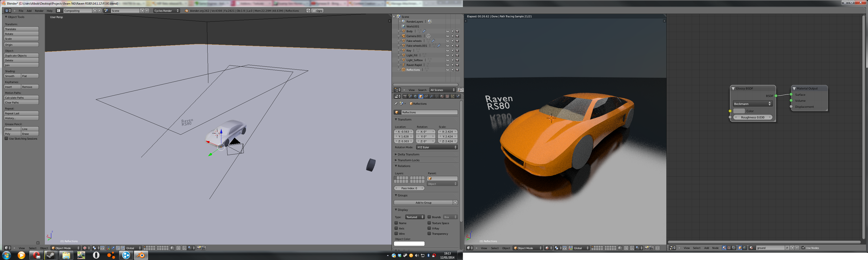Open Add menu in top bar

[x=29, y=11]
